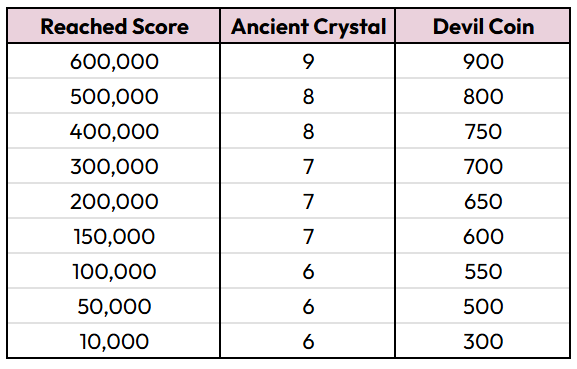Screen dimensions: 577x369
Task: Select the 100,000 score cell
Action: 114,272
